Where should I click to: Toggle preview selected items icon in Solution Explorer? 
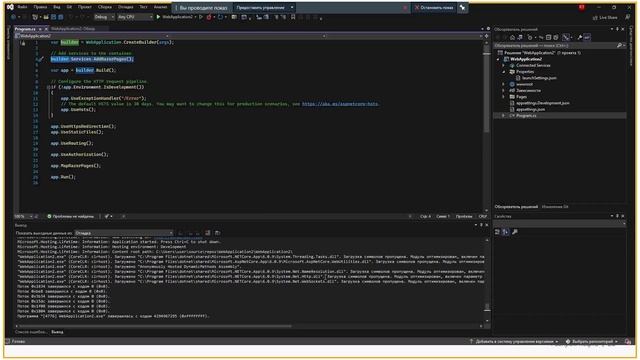click(x=587, y=38)
